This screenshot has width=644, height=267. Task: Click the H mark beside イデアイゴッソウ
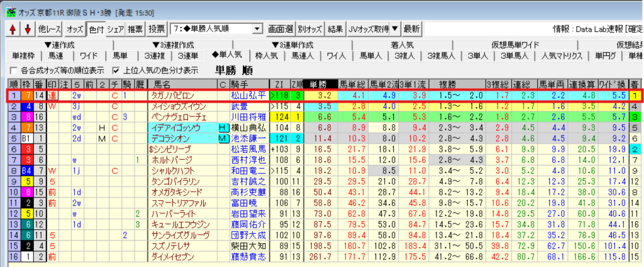point(222,127)
